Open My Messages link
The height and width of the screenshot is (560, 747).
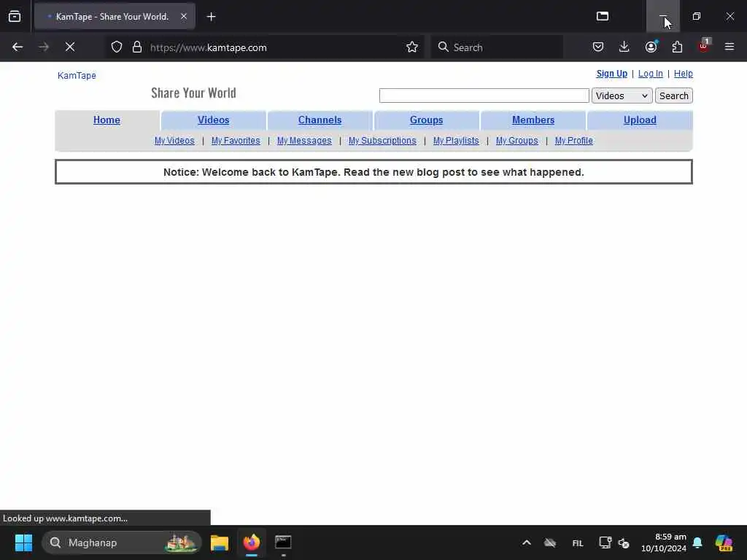304,141
